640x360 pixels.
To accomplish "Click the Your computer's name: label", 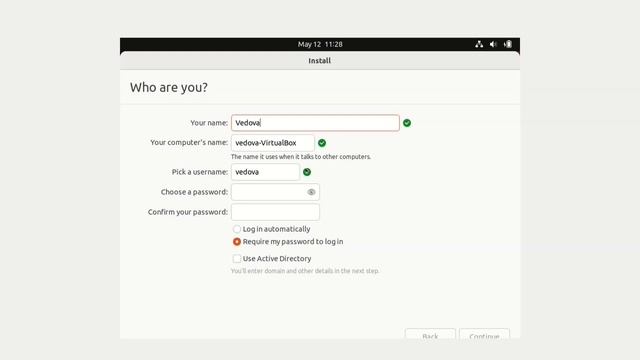I will coord(189,142).
